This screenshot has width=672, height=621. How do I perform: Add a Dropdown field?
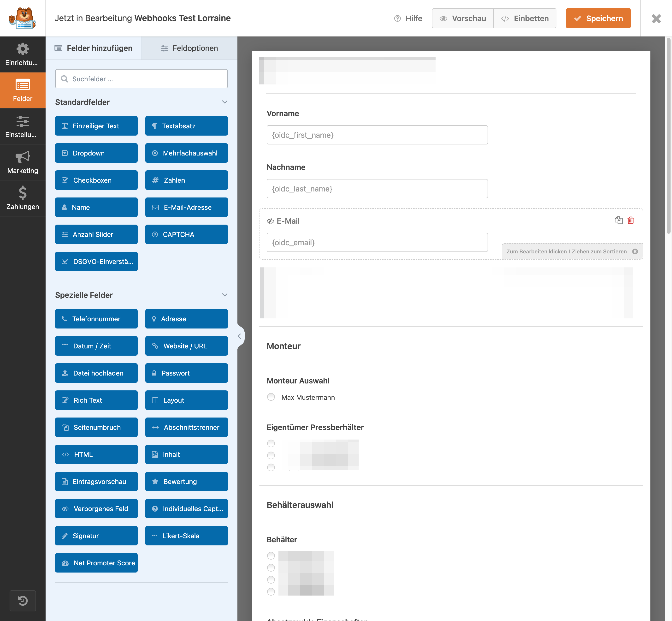(x=96, y=153)
